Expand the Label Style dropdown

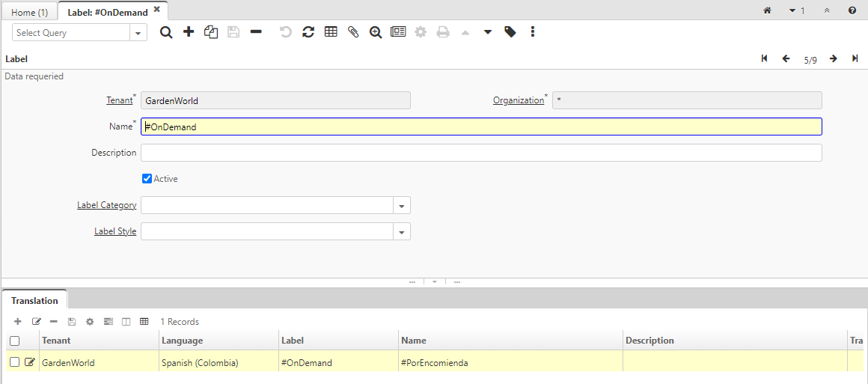point(402,232)
